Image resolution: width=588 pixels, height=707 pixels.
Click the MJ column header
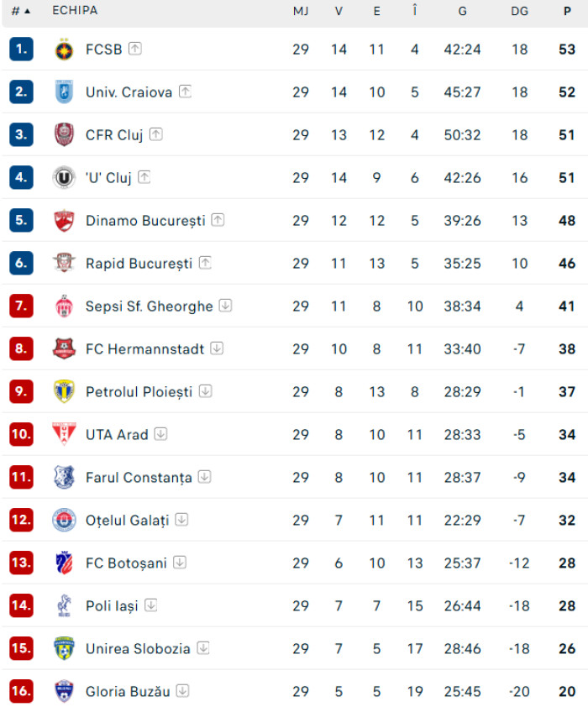click(x=301, y=11)
